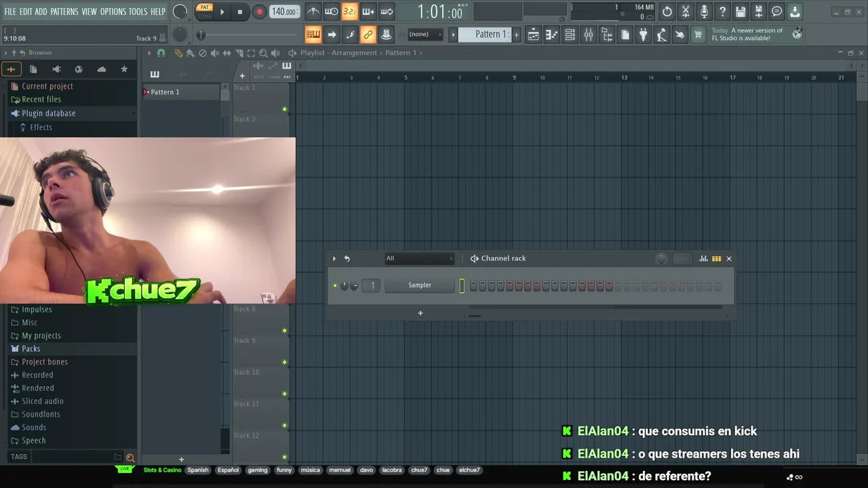Click the plugin plug icon in toolbar
Image resolution: width=868 pixels, height=488 pixels.
[643, 35]
